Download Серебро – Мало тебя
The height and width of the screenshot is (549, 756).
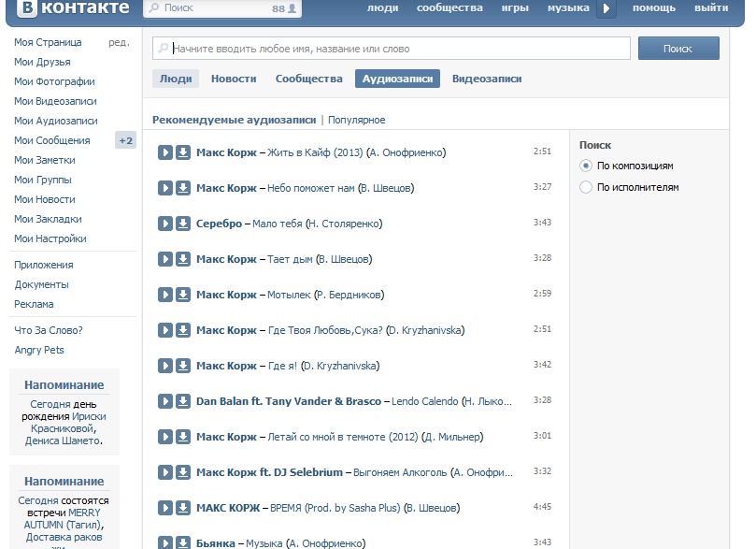183,224
